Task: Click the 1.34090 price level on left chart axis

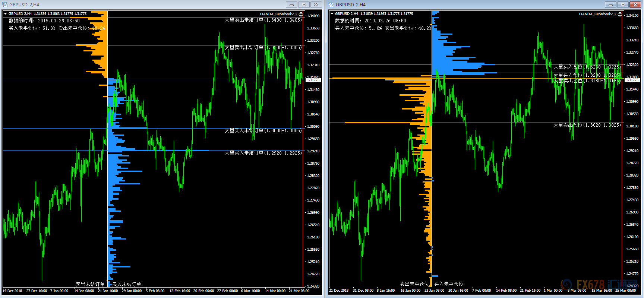Action: coord(313,16)
